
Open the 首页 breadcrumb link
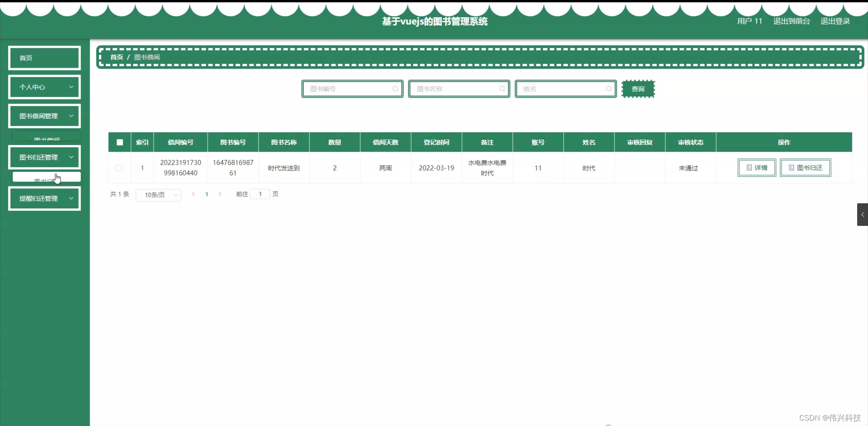(116, 57)
